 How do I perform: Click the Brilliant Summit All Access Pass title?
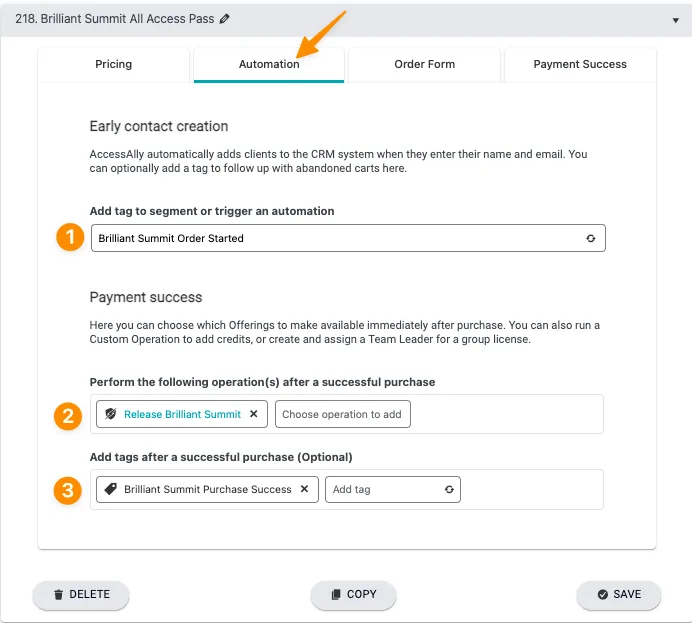[115, 19]
